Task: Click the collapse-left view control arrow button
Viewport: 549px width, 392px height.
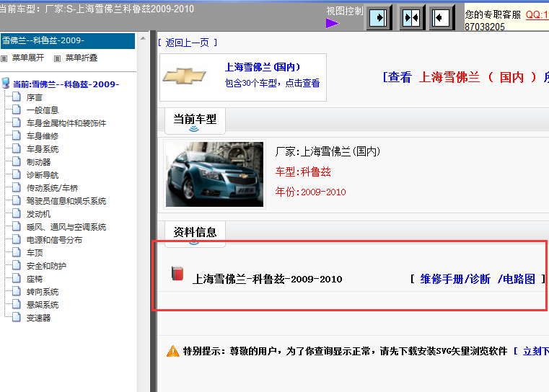Action: pyautogui.click(x=442, y=17)
